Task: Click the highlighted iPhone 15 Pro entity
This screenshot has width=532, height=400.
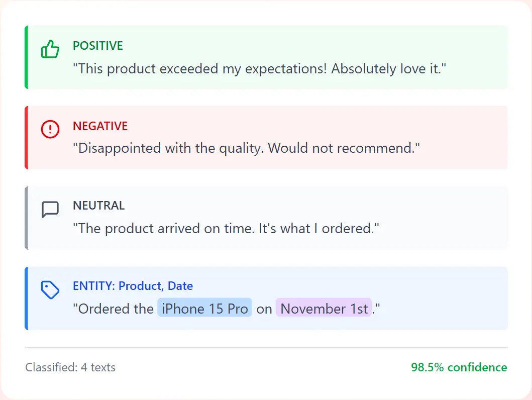Action: (204, 308)
